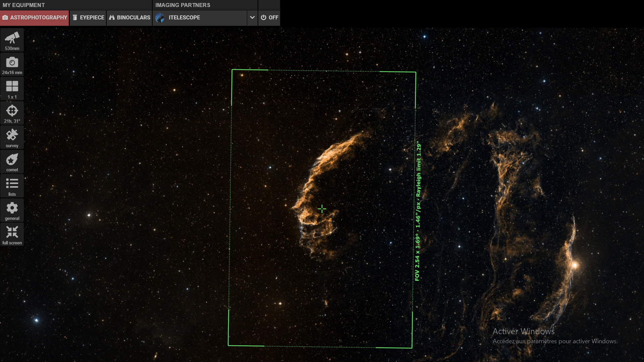Click the green center crosshair marker
The height and width of the screenshot is (362, 644).
[x=322, y=209]
